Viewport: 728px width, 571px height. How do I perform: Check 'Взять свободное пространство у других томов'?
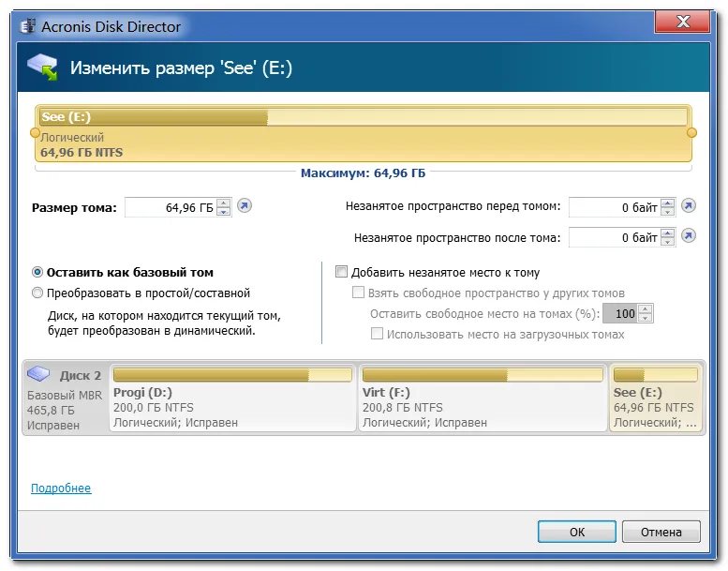pyautogui.click(x=358, y=293)
